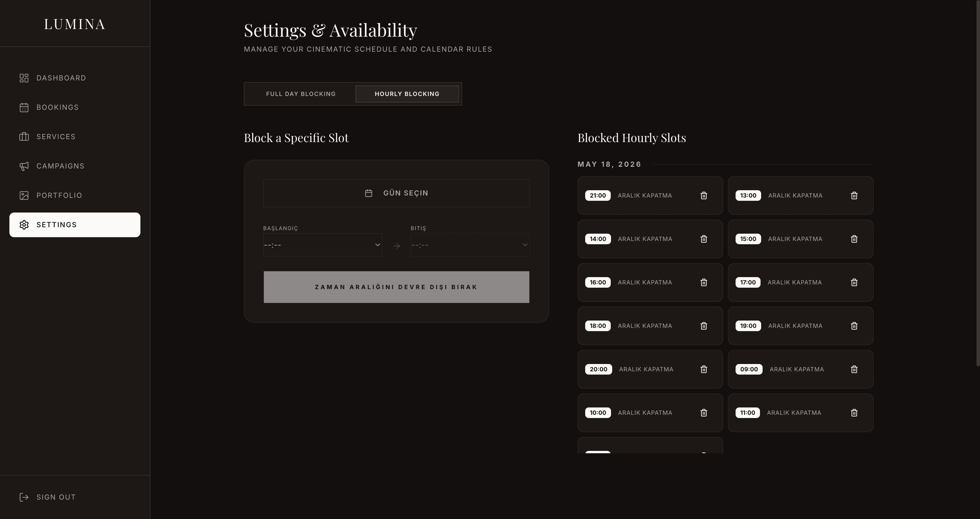
Task: Remove the 09:00 blocked slot
Action: (854, 369)
